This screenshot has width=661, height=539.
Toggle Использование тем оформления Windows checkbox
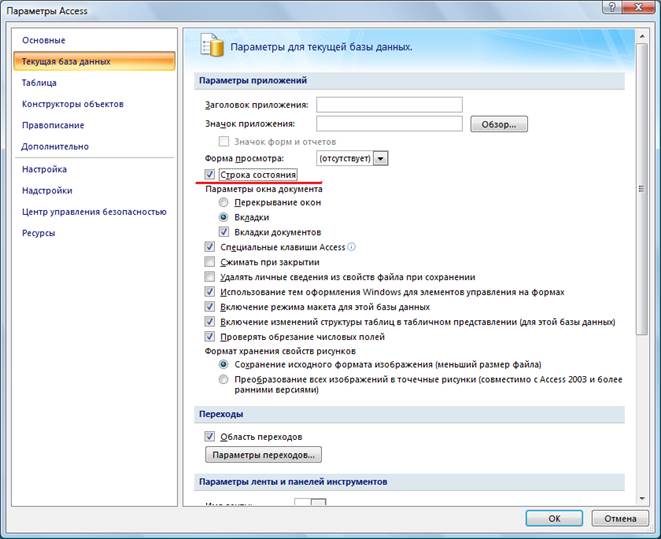(x=210, y=292)
